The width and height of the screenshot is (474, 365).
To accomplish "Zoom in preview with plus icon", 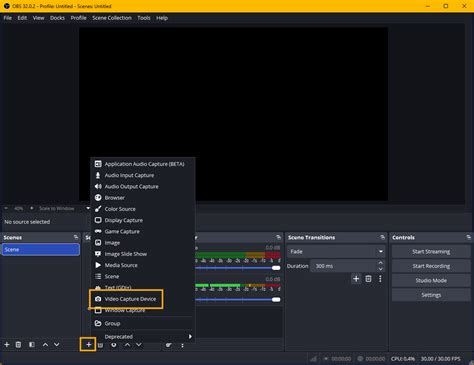I will pos(32,208).
